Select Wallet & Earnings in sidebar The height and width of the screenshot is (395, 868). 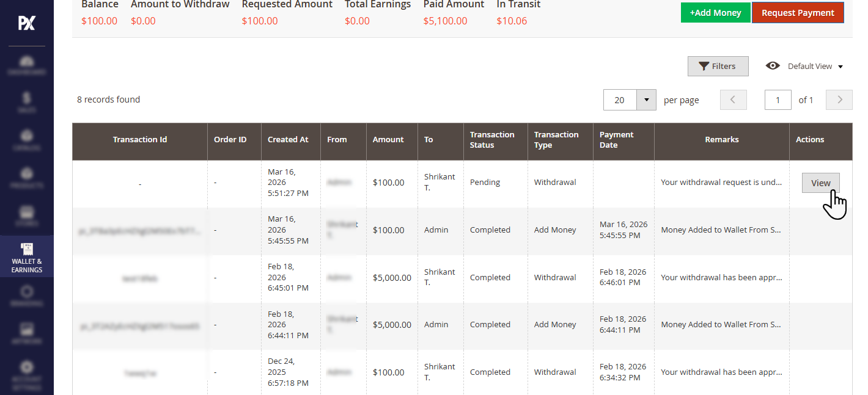click(x=27, y=257)
